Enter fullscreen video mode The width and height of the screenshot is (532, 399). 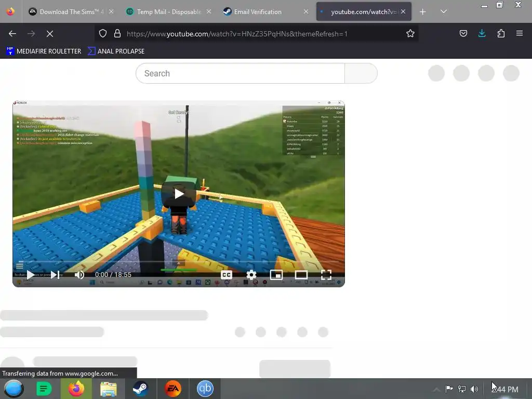(x=326, y=275)
